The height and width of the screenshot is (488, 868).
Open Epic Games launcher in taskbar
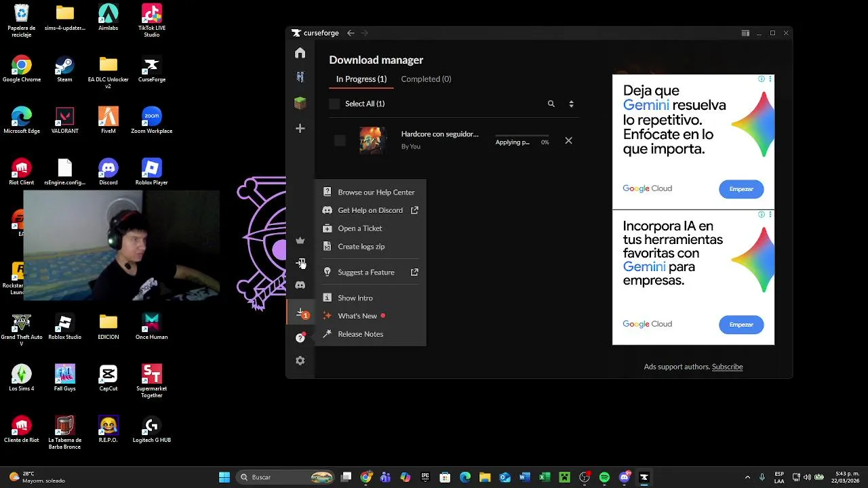425,477
